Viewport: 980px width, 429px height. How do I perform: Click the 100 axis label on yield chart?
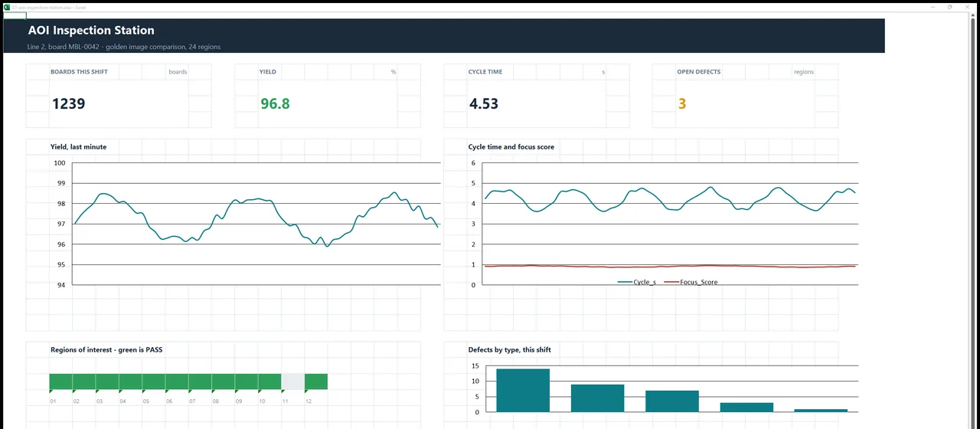coord(60,163)
